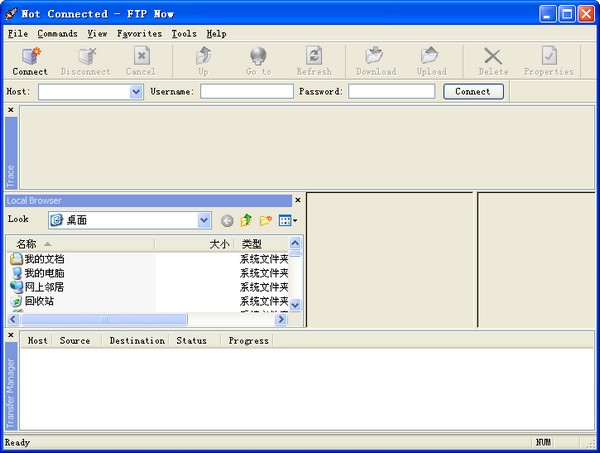Screen dimensions: 600x453
Task: Maximize the FTP Now window
Action: [567, 15]
